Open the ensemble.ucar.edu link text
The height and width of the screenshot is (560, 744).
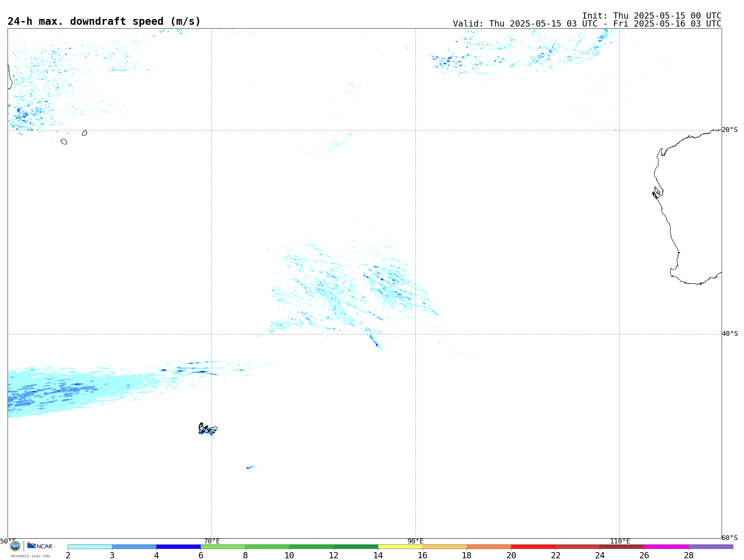point(31,556)
